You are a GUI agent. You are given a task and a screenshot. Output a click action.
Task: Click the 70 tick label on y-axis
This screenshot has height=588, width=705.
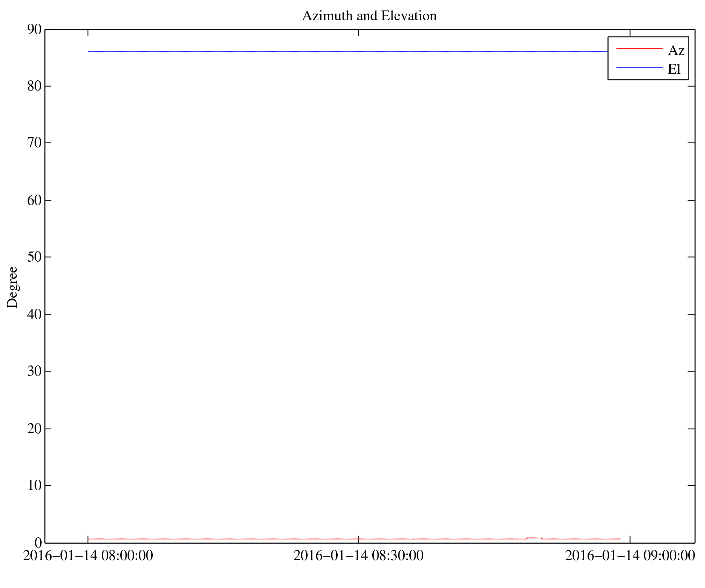(x=34, y=143)
